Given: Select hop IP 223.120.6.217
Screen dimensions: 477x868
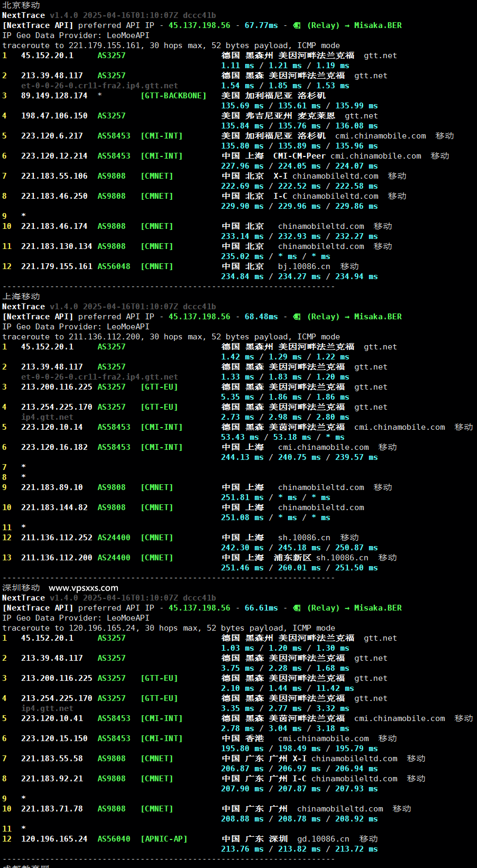Looking at the screenshot, I should pos(52,136).
